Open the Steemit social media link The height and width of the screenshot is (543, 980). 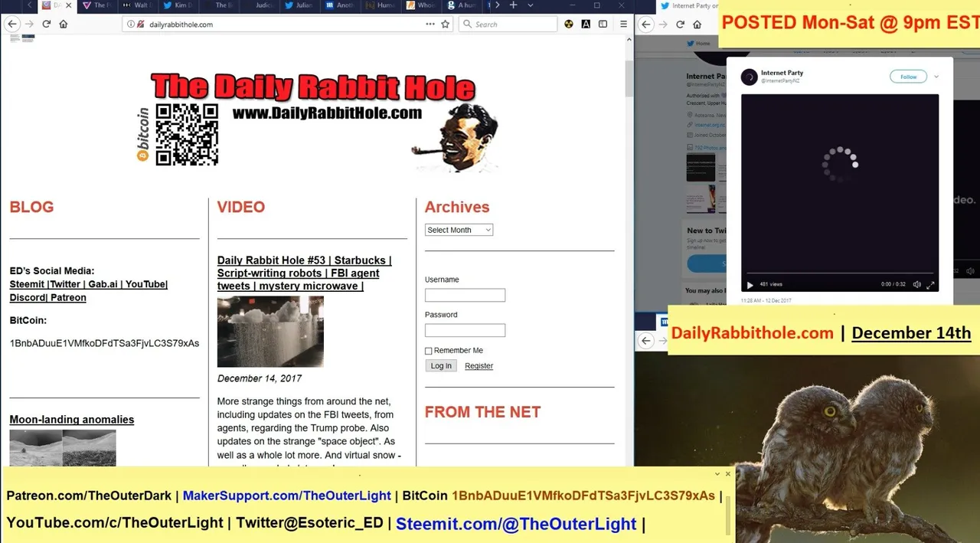pyautogui.click(x=27, y=284)
